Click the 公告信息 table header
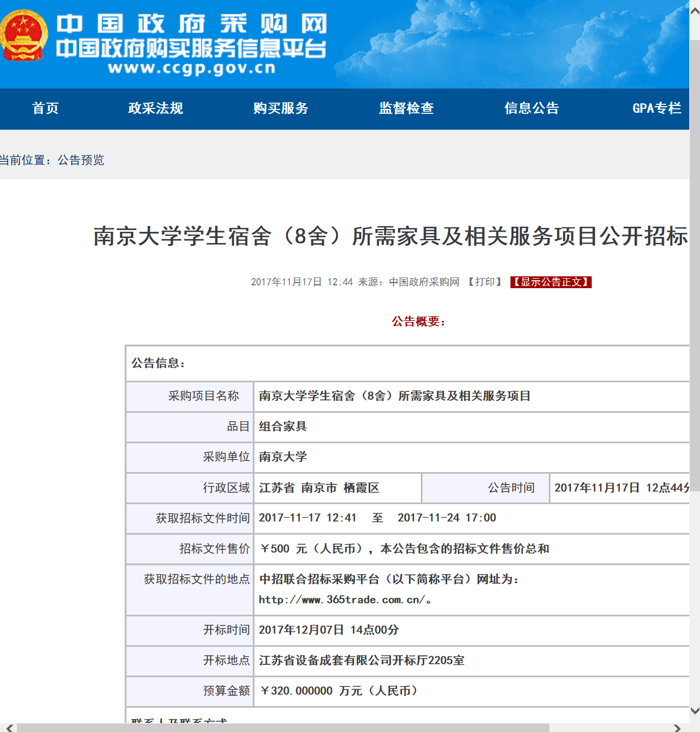Viewport: 700px width, 732px height. click(159, 363)
